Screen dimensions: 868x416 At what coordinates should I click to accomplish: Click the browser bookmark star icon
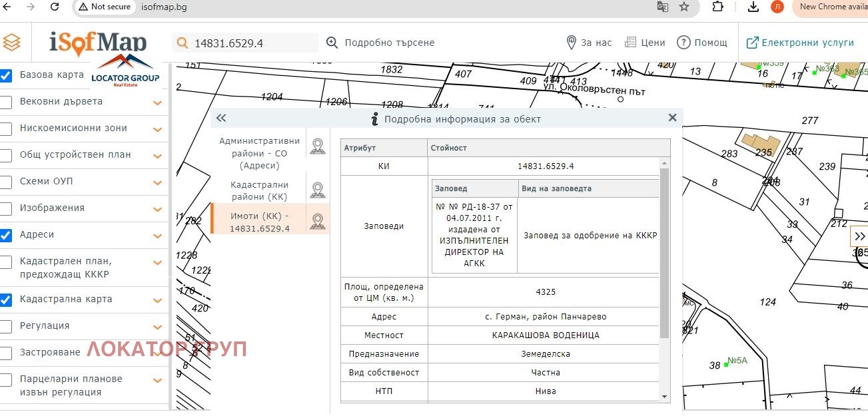click(684, 7)
